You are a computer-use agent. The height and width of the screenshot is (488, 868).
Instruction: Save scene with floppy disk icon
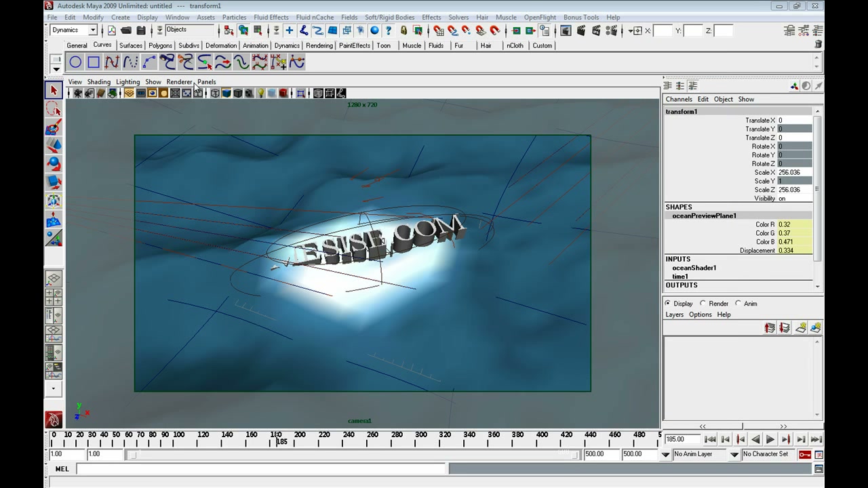click(x=141, y=30)
